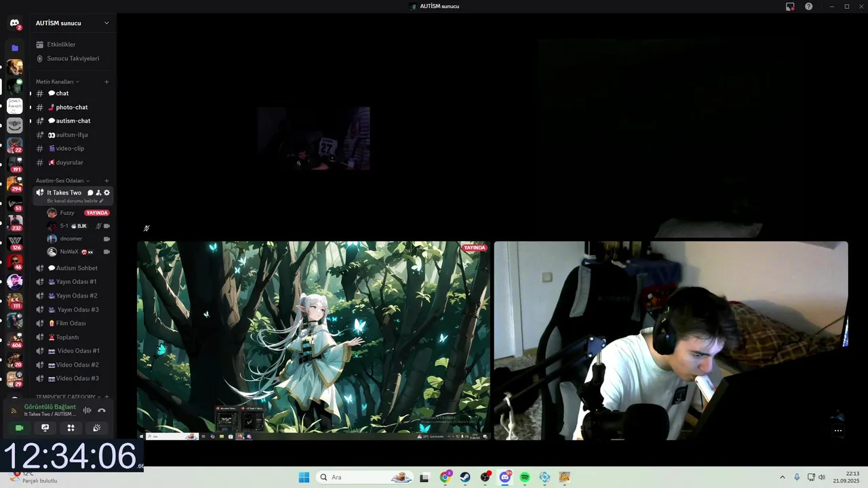
Task: Open It Takes Two channel settings gear
Action: tap(106, 192)
